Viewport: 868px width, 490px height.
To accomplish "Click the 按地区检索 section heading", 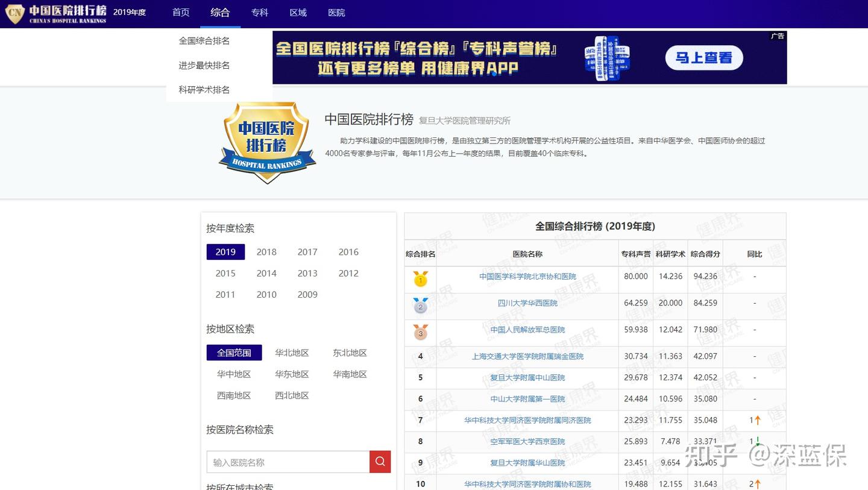I will click(230, 329).
